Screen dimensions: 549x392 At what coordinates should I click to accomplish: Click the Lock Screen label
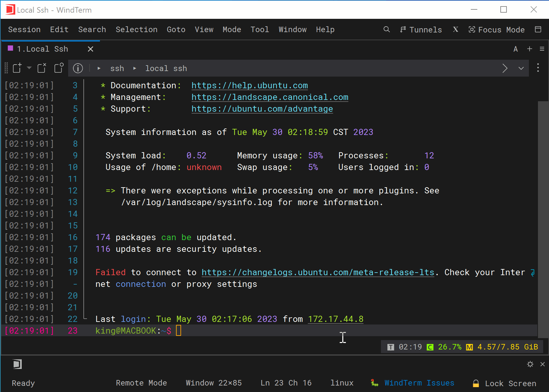[x=511, y=383]
